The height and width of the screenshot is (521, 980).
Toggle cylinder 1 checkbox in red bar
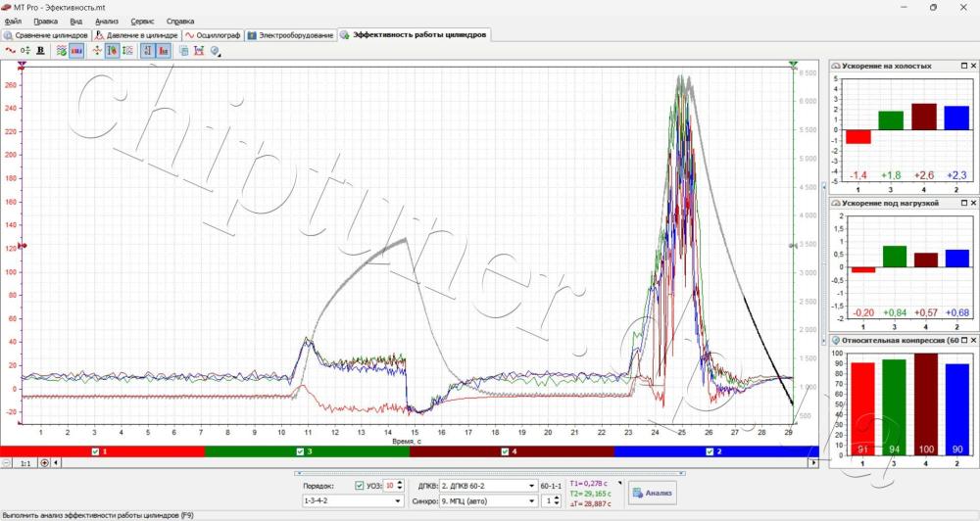[x=95, y=451]
